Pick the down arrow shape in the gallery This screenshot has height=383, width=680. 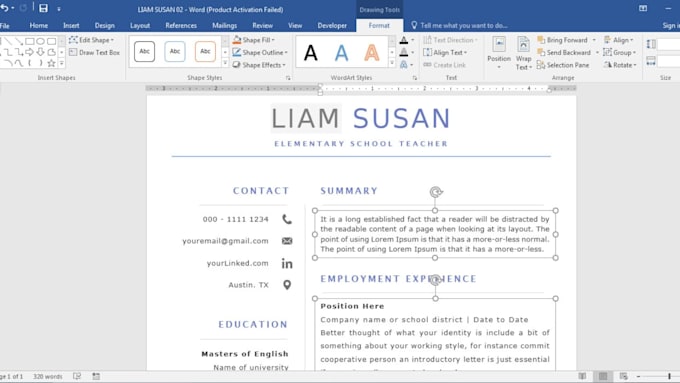tap(40, 52)
